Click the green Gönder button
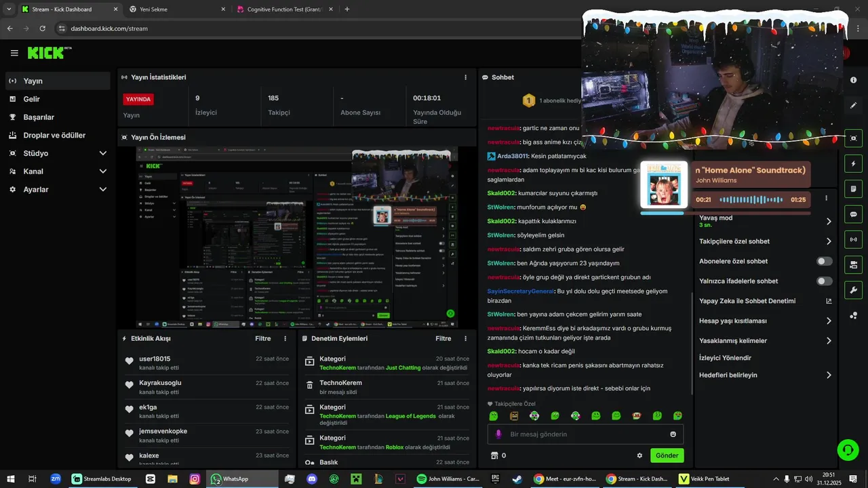This screenshot has width=868, height=488. click(x=667, y=455)
